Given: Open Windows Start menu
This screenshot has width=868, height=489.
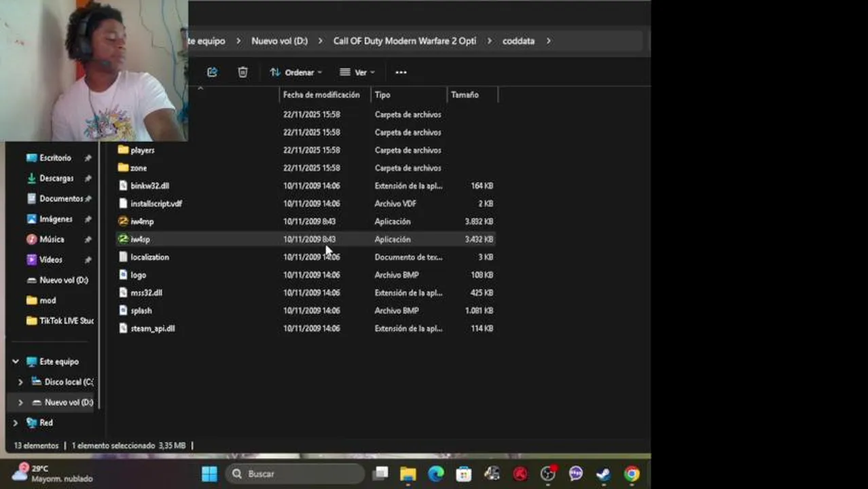Looking at the screenshot, I should (209, 473).
